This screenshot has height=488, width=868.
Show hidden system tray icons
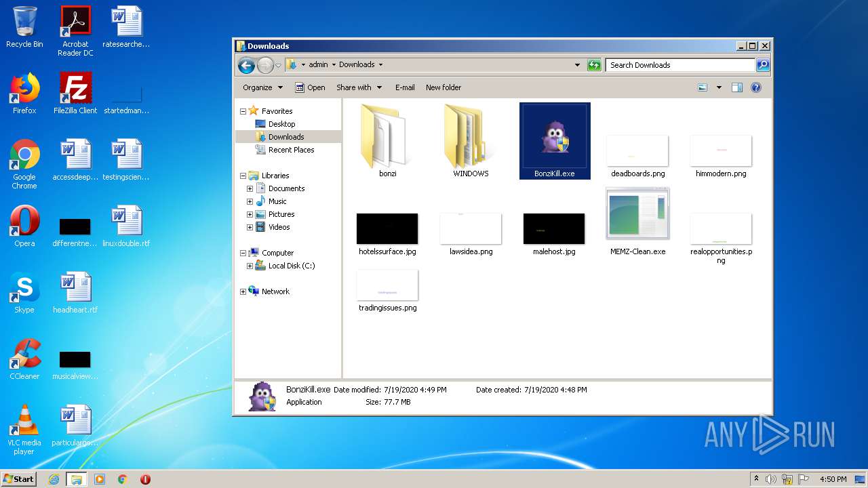click(x=756, y=479)
